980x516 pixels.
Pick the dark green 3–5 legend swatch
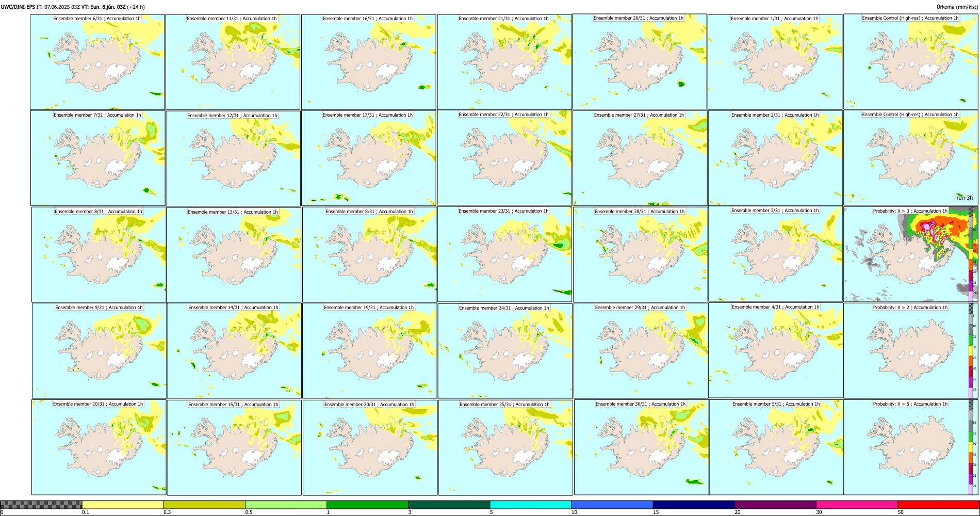pos(449,505)
